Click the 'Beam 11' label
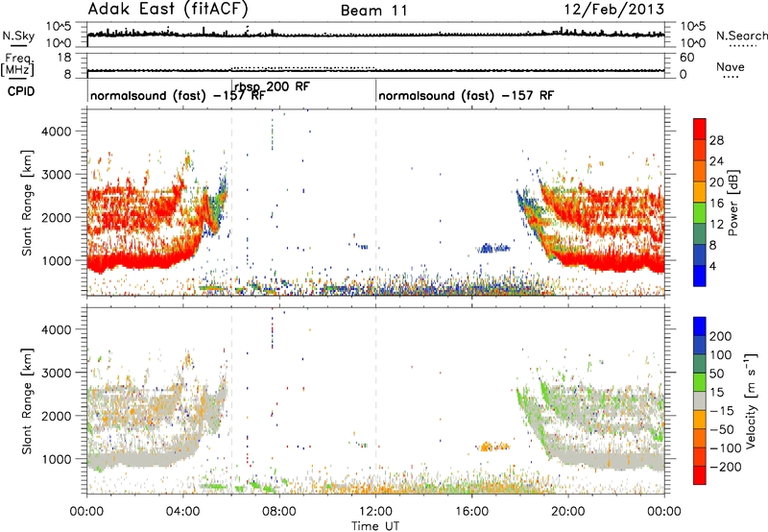 (x=374, y=11)
